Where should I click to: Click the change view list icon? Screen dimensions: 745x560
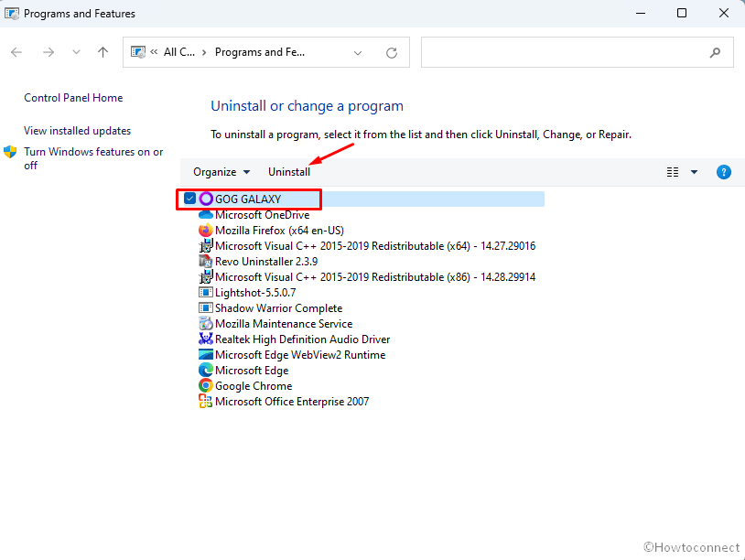pos(673,172)
